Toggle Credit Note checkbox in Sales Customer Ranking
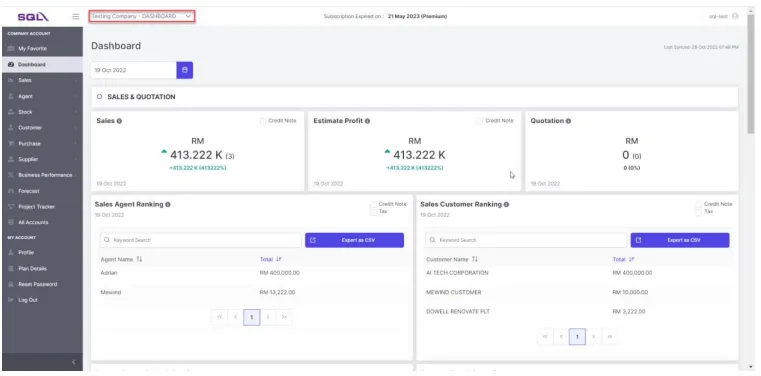 click(x=699, y=204)
